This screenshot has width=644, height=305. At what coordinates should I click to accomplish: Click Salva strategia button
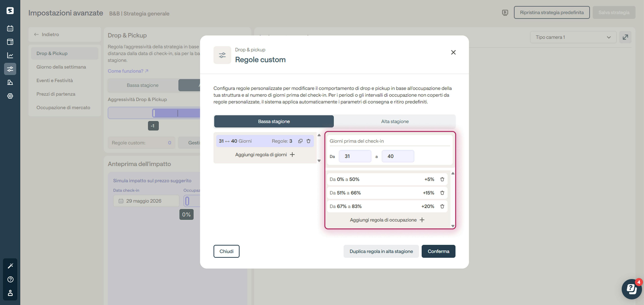614,13
